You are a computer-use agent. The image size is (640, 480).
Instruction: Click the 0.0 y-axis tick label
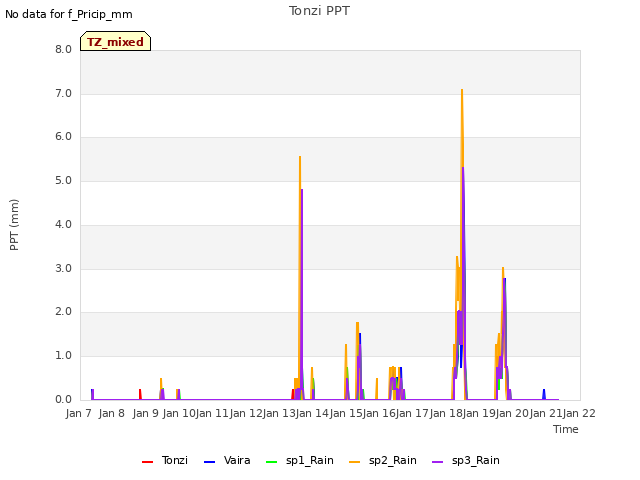(63, 400)
